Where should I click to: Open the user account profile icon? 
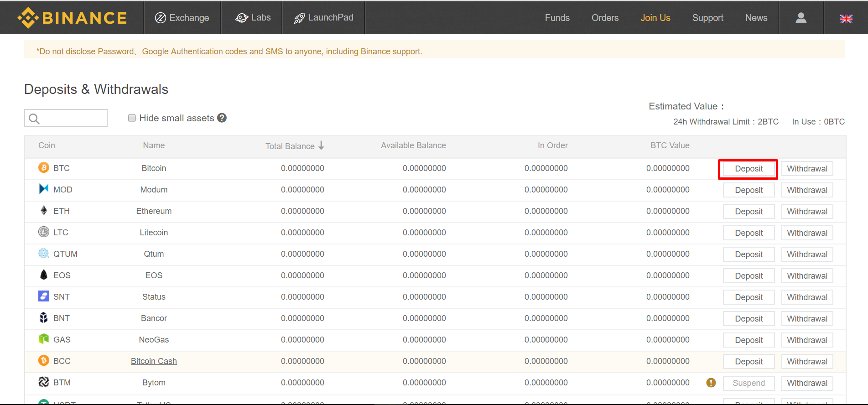pos(801,18)
